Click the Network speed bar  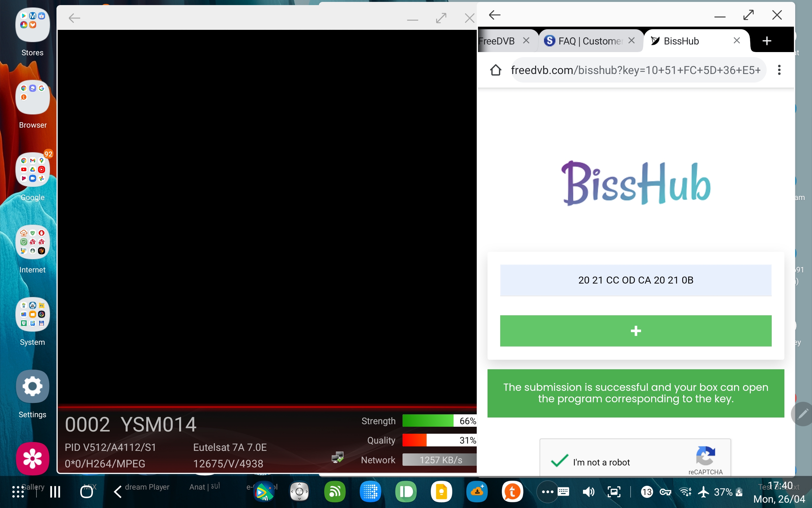tap(439, 460)
